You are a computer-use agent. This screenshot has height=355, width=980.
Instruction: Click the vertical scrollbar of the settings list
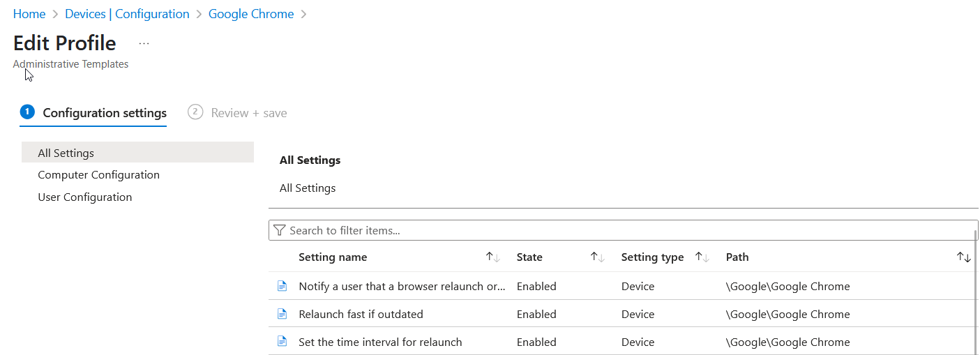pyautogui.click(x=976, y=293)
